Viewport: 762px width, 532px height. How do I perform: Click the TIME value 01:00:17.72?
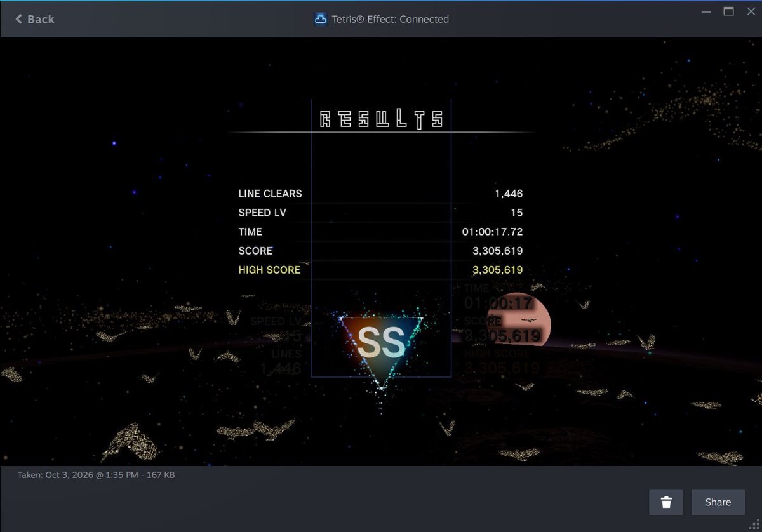tap(493, 232)
